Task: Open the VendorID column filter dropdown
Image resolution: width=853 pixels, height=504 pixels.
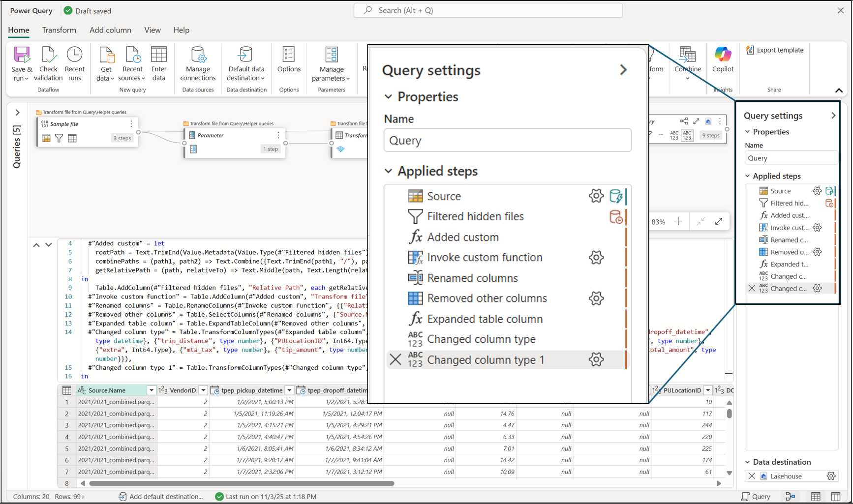Action: [203, 390]
